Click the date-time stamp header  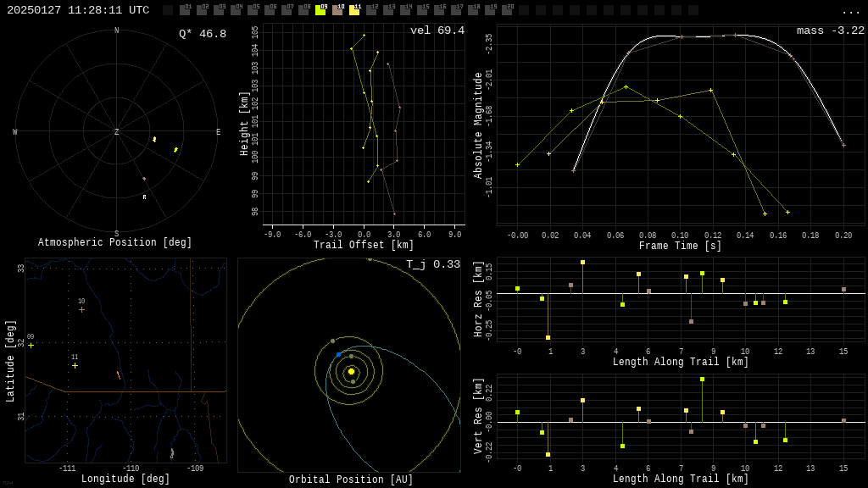tap(78, 10)
